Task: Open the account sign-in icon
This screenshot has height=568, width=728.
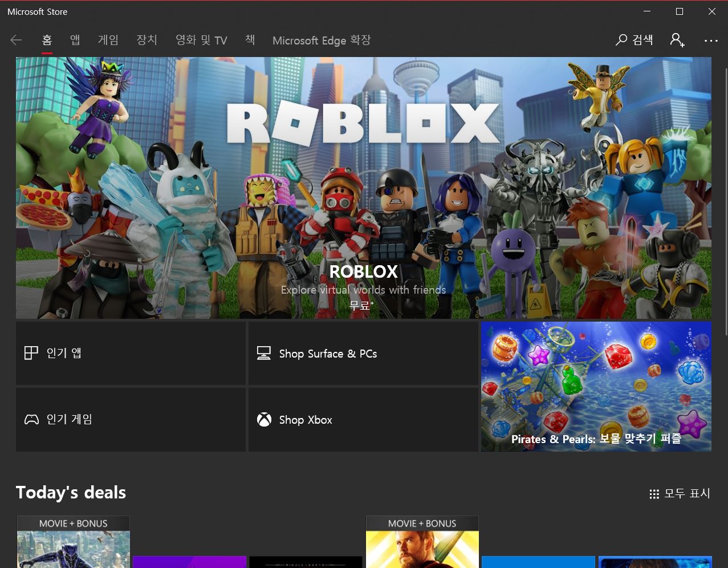Action: (x=677, y=40)
